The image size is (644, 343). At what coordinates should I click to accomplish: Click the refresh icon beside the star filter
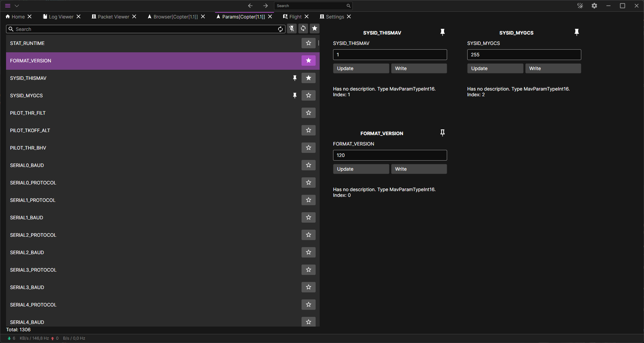(303, 29)
